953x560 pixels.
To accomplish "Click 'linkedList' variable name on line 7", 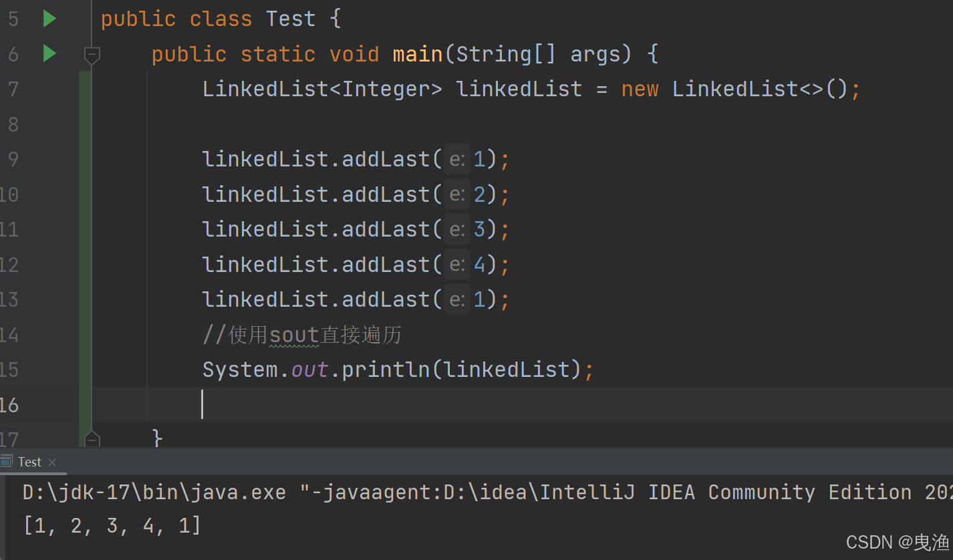I will 519,89.
